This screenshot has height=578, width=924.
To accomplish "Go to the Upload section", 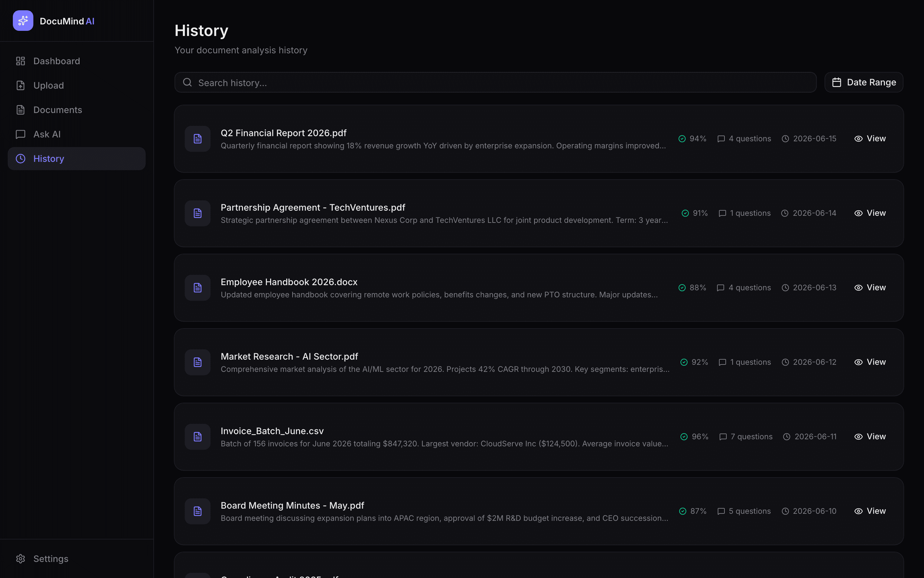I will (x=76, y=86).
